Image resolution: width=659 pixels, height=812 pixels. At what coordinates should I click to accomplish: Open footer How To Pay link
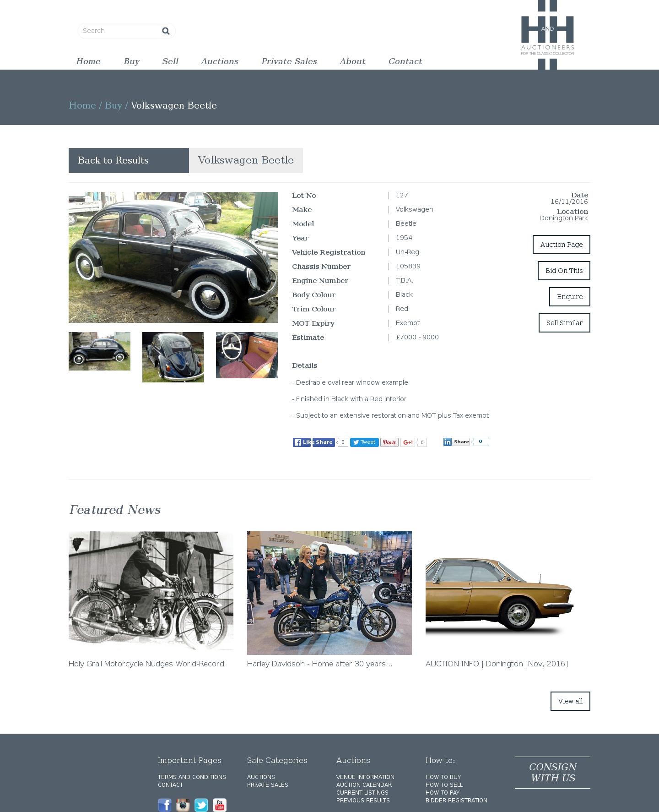(443, 793)
